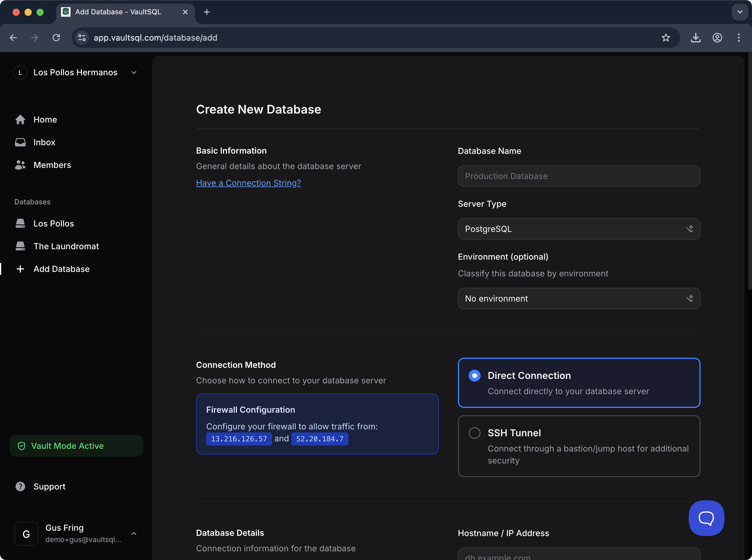Open Have a Connection String link

click(248, 183)
